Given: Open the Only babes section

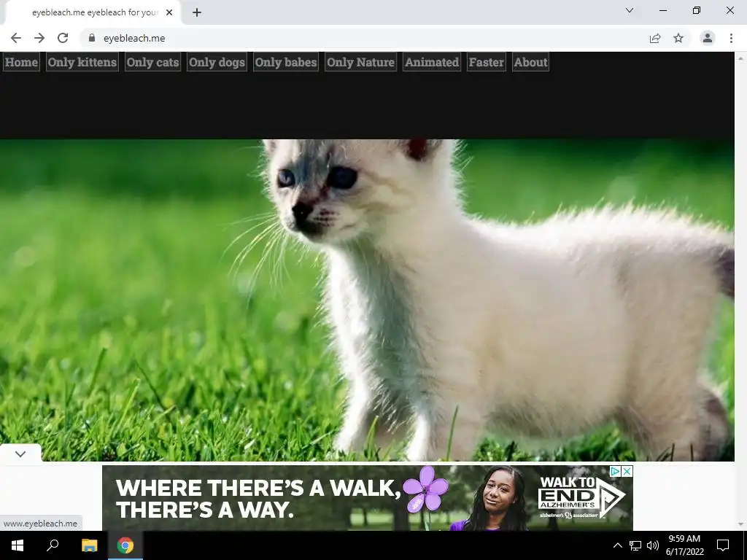Looking at the screenshot, I should tap(286, 63).
